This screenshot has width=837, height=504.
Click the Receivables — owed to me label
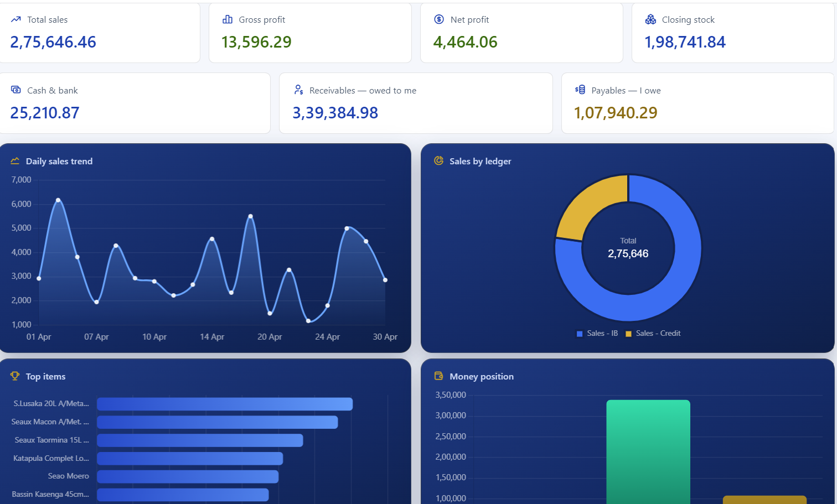point(363,91)
